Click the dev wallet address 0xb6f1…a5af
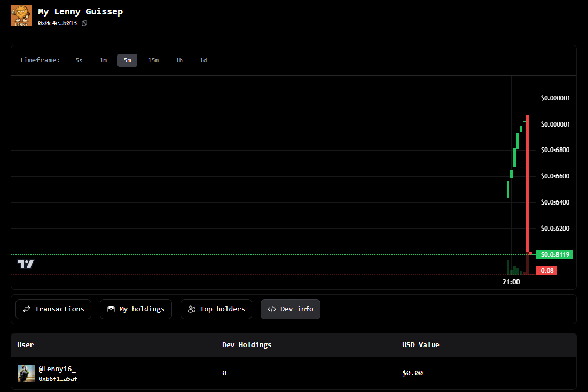Screen dimensions: 588x392 click(58, 379)
